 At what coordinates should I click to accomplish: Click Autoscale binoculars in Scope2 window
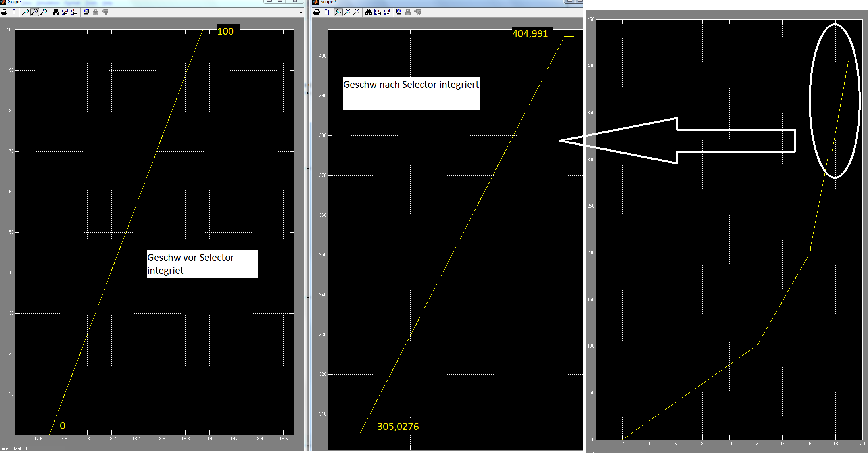pyautogui.click(x=369, y=12)
